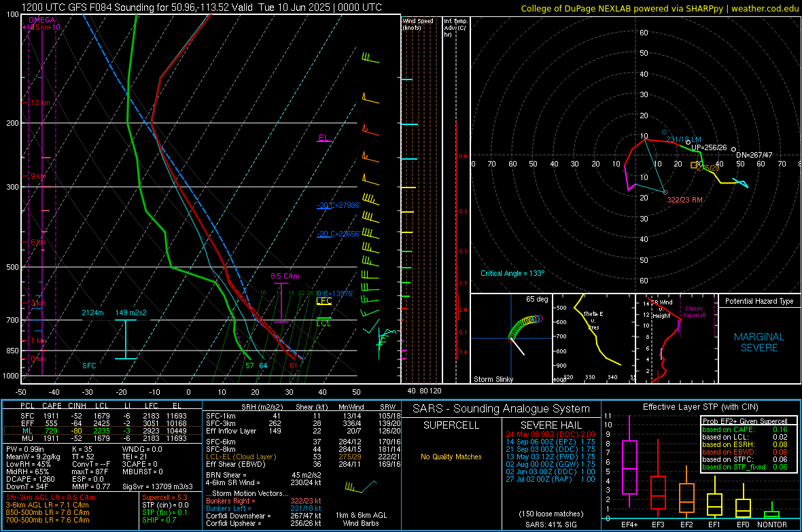
Task: Click the maxT = 87F value
Action: pyautogui.click(x=90, y=472)
